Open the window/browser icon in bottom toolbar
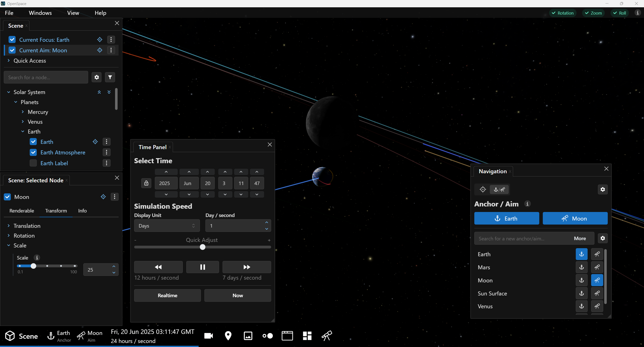This screenshot has width=644, height=347. click(x=287, y=336)
